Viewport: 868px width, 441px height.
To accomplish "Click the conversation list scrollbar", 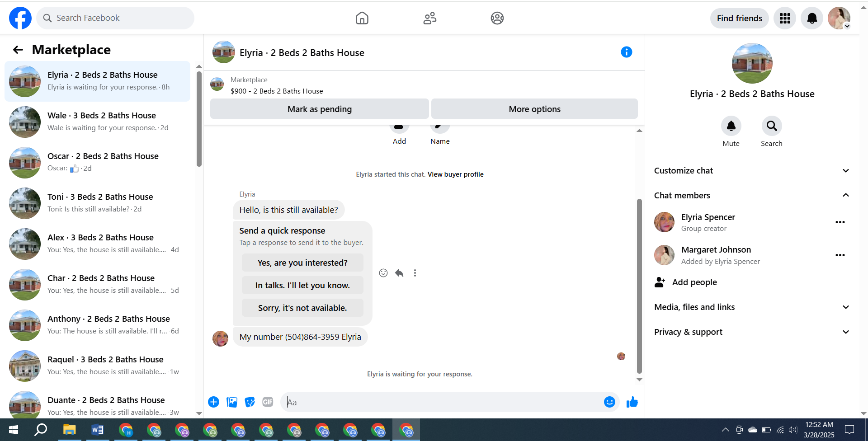I will click(199, 119).
